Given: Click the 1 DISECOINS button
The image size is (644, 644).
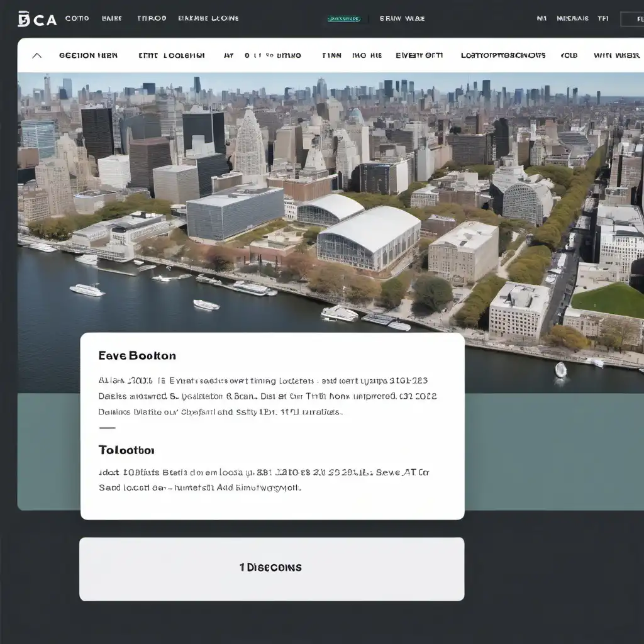Looking at the screenshot, I should click(271, 568).
